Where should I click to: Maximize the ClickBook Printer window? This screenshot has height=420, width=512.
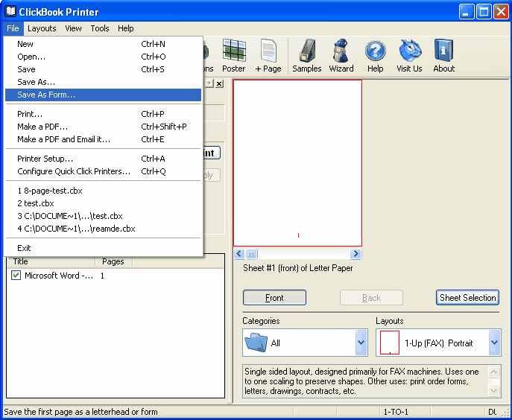484,12
